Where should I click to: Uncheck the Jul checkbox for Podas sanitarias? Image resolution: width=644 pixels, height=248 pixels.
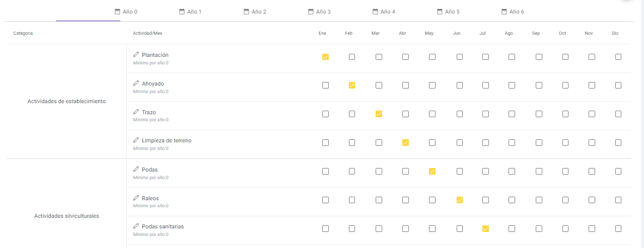[x=485, y=229]
